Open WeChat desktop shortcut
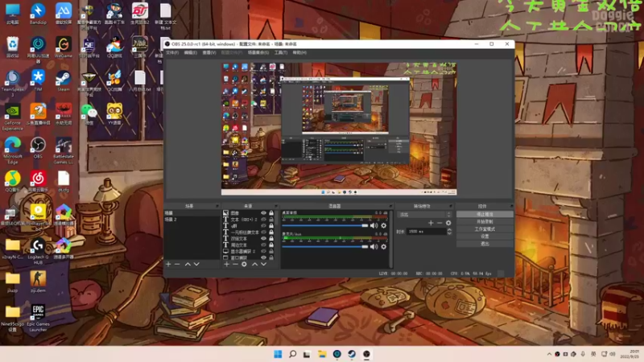Viewport: 644px width, 362px height. pos(89,114)
